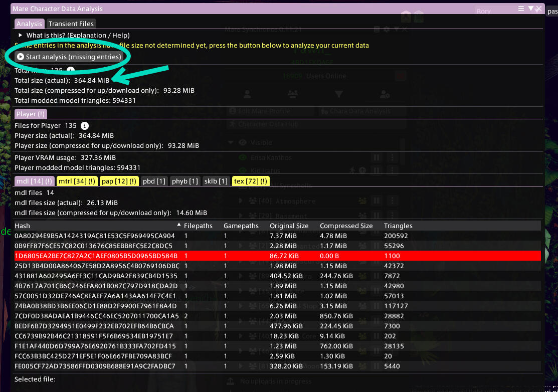Select the red highlighted 1D6805EA hash row
The height and width of the screenshot is (392, 558).
(x=95, y=256)
